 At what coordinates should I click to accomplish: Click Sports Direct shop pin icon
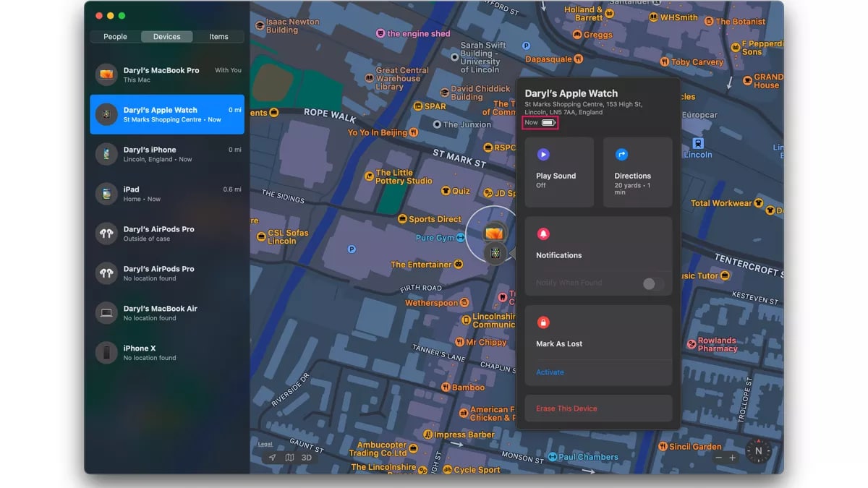click(402, 219)
